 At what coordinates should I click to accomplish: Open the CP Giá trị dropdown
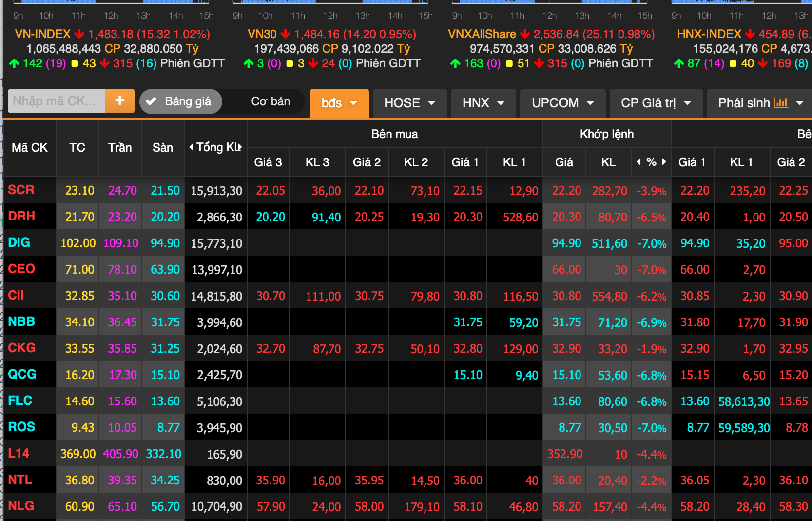[x=656, y=103]
